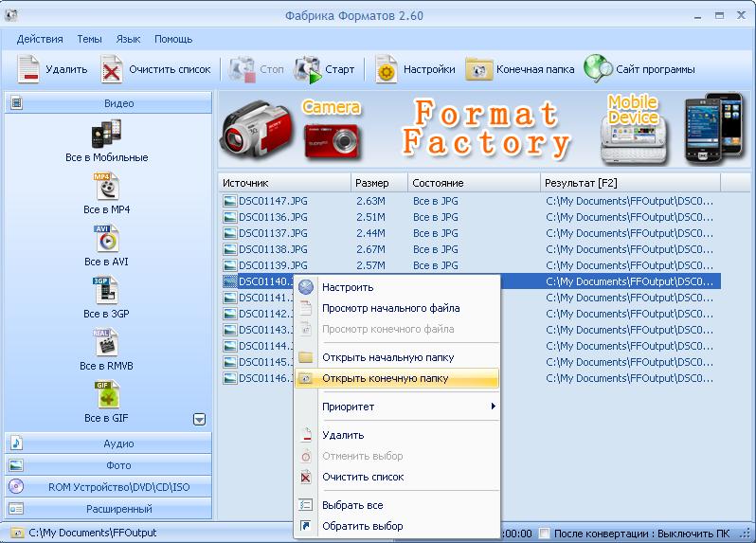Choose Выбрать все in the context menu
The width and height of the screenshot is (756, 543).
click(x=396, y=505)
